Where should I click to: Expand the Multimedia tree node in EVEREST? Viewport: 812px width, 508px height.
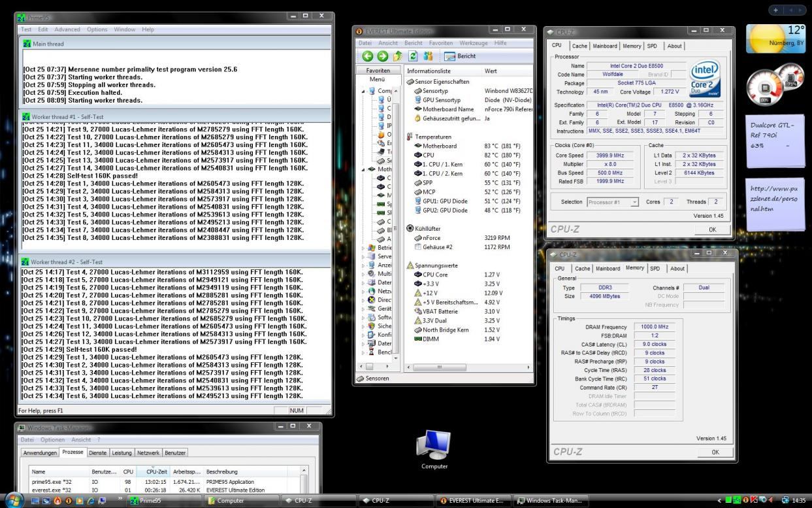click(x=365, y=274)
